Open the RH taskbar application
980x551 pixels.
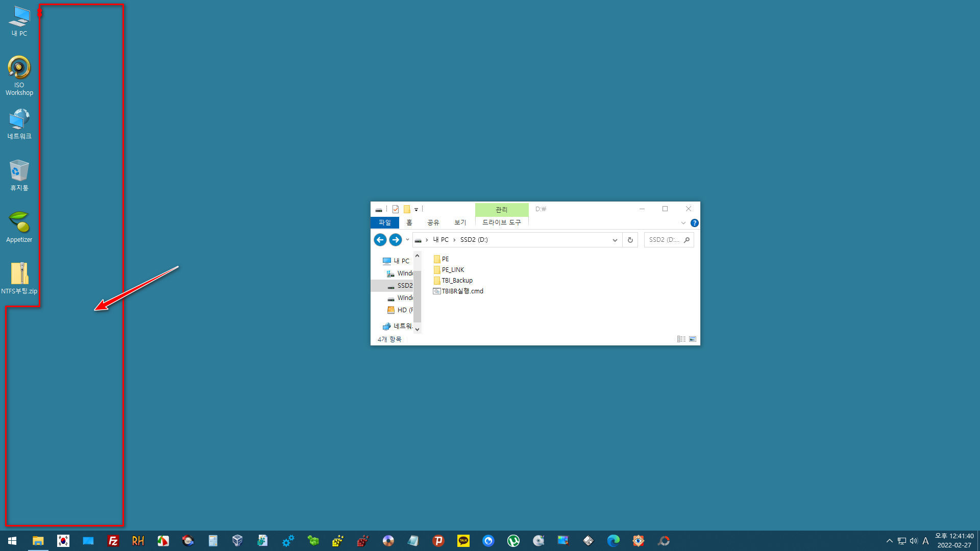click(x=138, y=541)
